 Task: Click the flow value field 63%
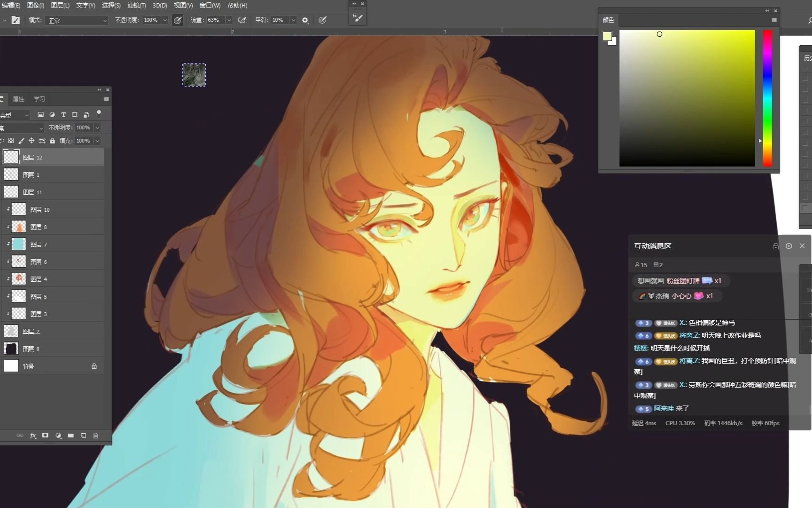click(x=215, y=20)
